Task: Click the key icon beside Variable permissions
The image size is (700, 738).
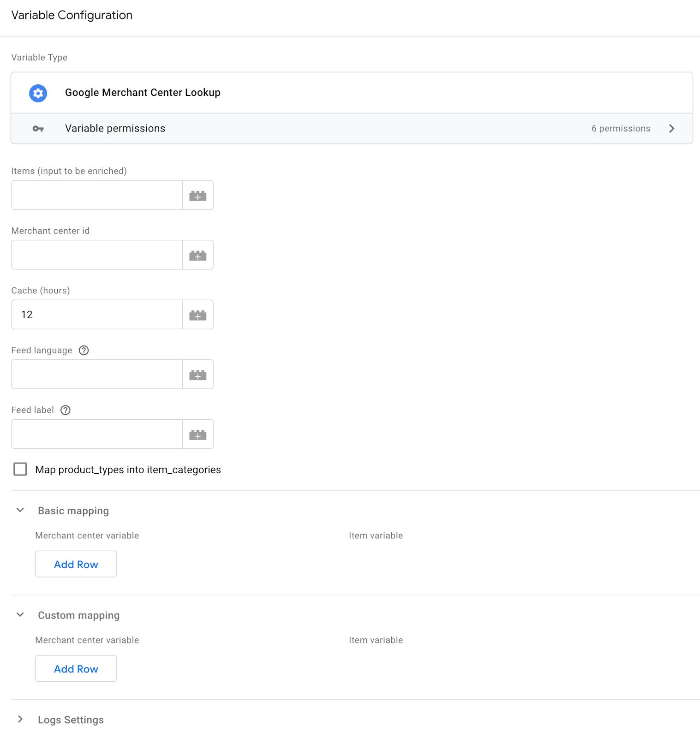Action: 38,129
